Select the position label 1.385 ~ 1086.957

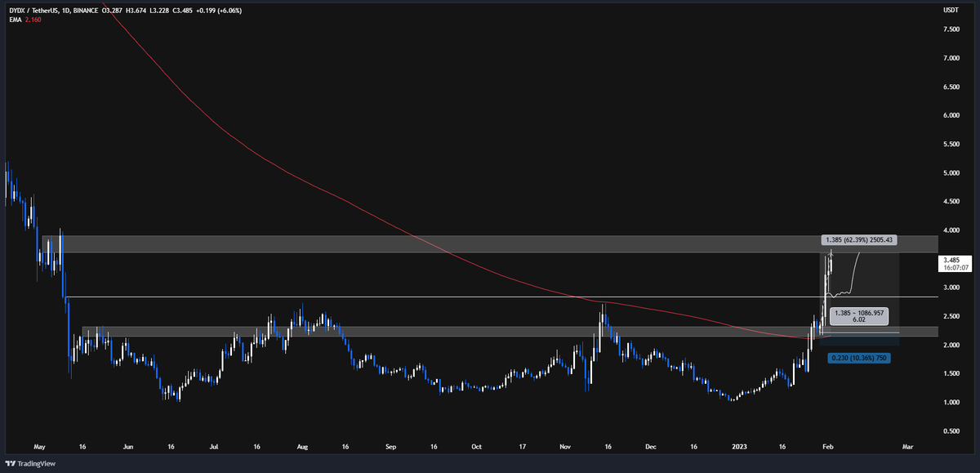click(857, 317)
